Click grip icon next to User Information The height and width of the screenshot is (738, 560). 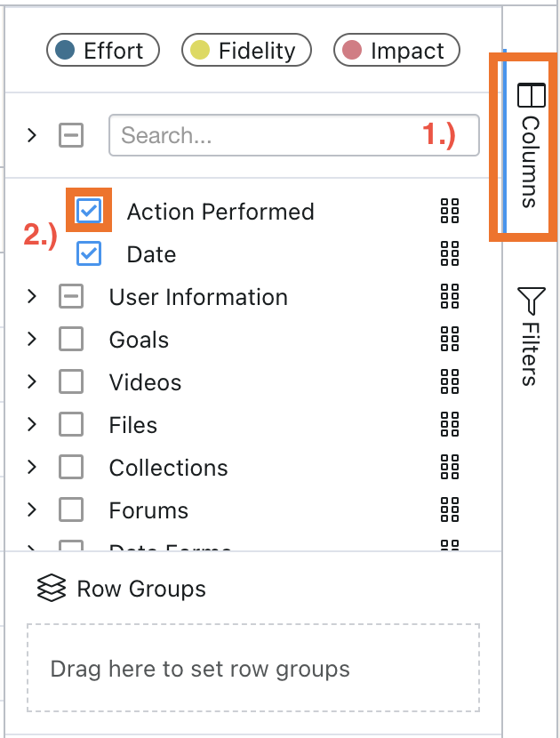450,297
